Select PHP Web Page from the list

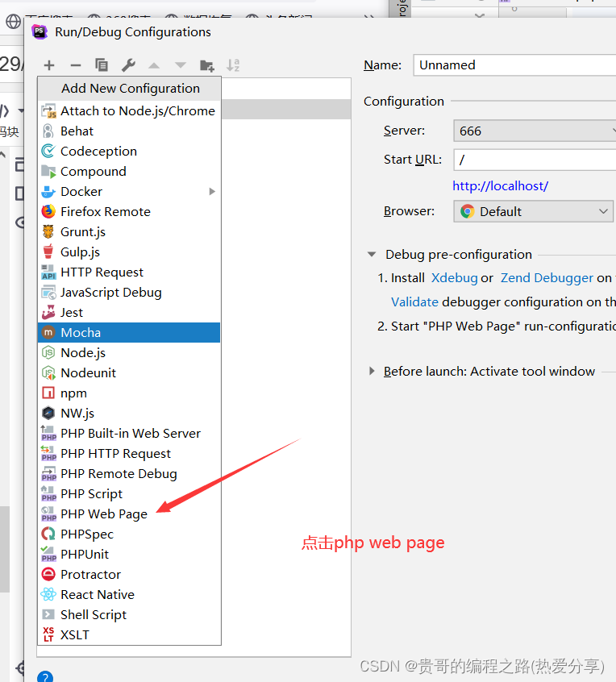103,514
